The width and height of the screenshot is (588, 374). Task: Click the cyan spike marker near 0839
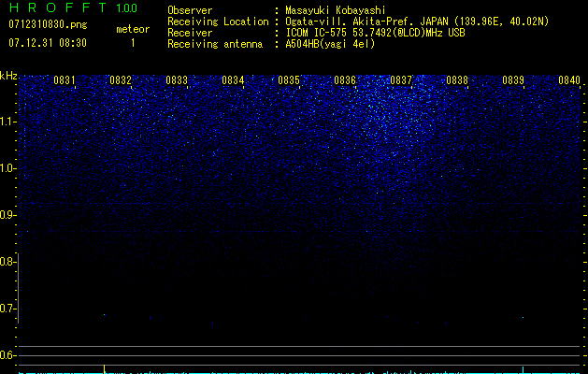[x=523, y=369]
